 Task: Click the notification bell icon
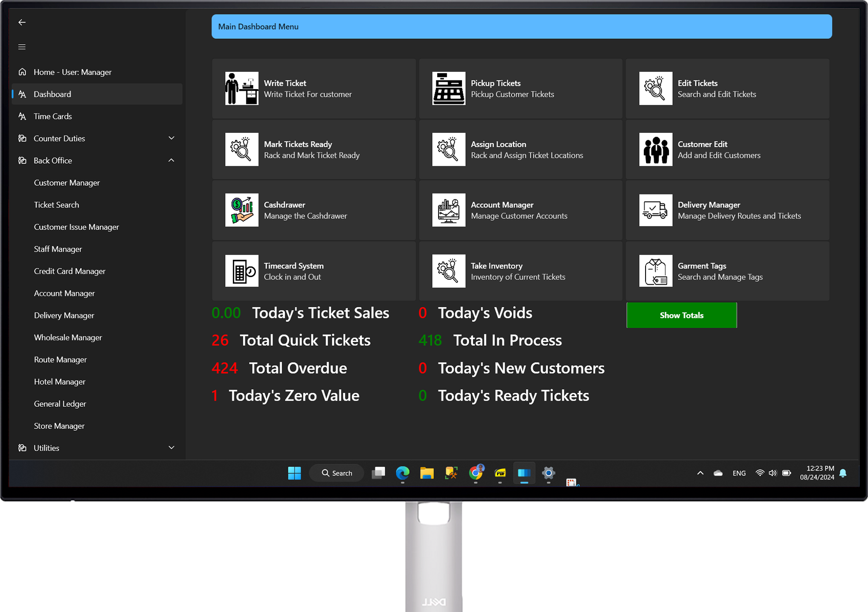843,473
